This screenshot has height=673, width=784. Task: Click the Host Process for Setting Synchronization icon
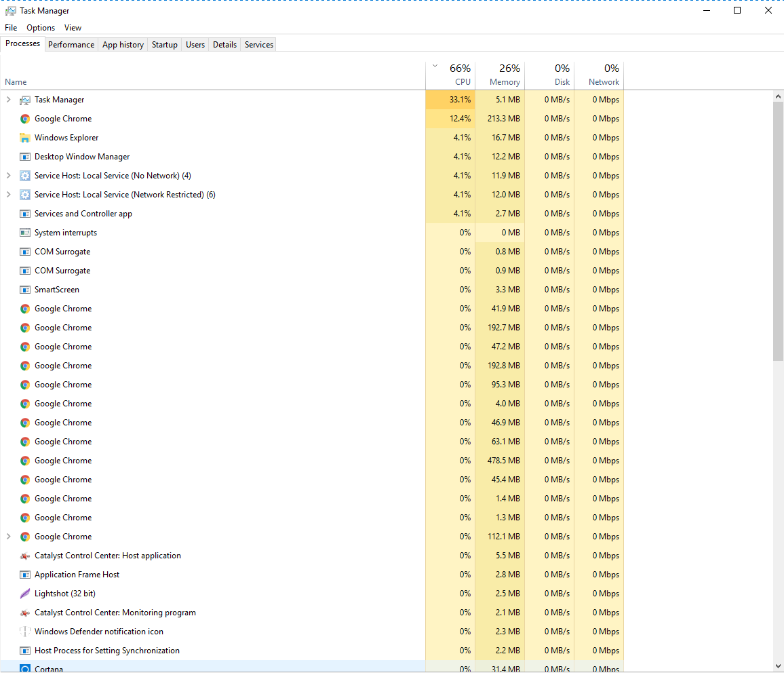[24, 651]
